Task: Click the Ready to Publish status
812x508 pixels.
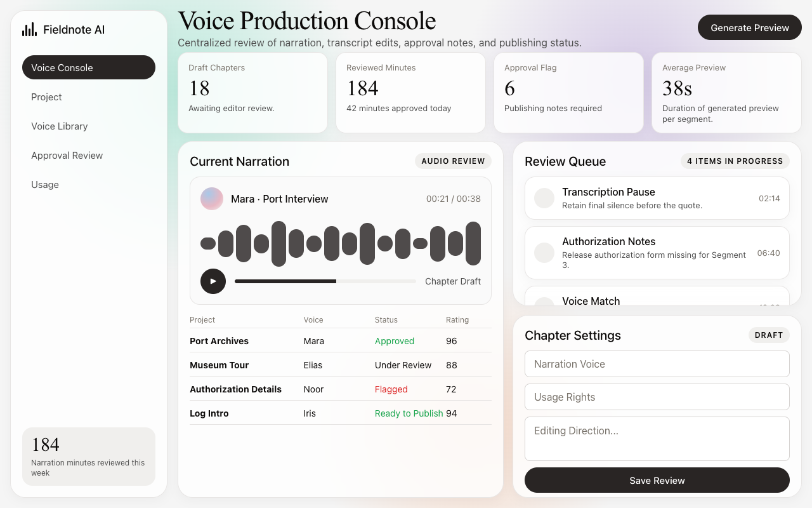Action: tap(409, 413)
